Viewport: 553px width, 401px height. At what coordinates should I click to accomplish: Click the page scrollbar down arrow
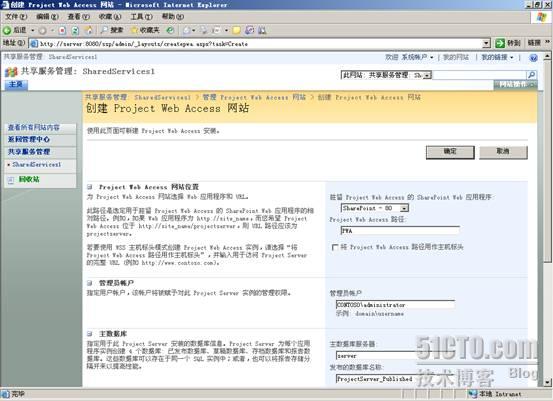tap(547, 382)
